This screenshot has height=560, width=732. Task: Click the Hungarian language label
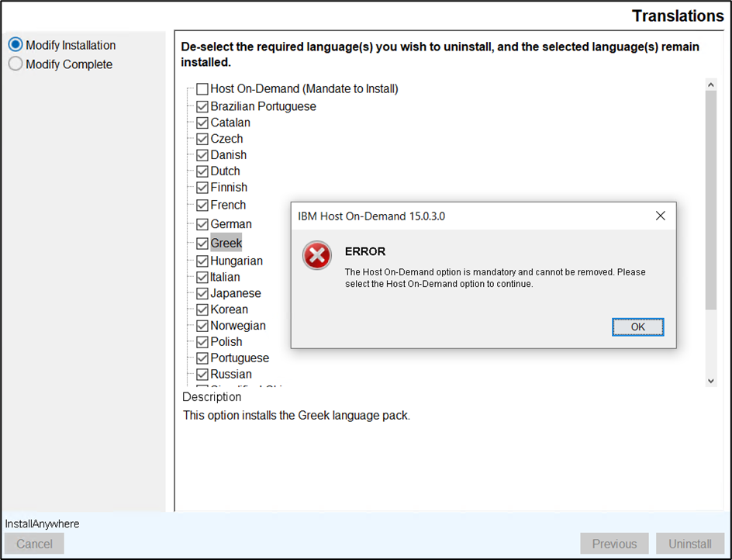[x=237, y=261]
